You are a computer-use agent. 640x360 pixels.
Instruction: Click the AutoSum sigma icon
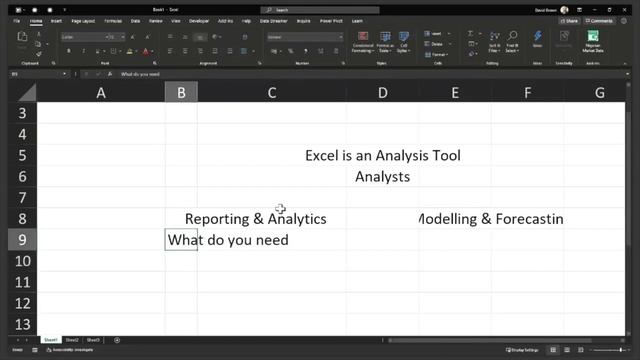pos(471,33)
